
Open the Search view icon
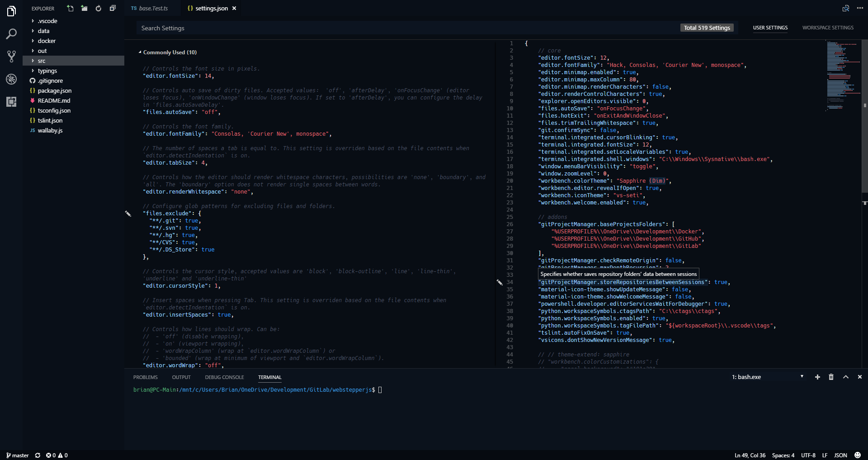[11, 34]
